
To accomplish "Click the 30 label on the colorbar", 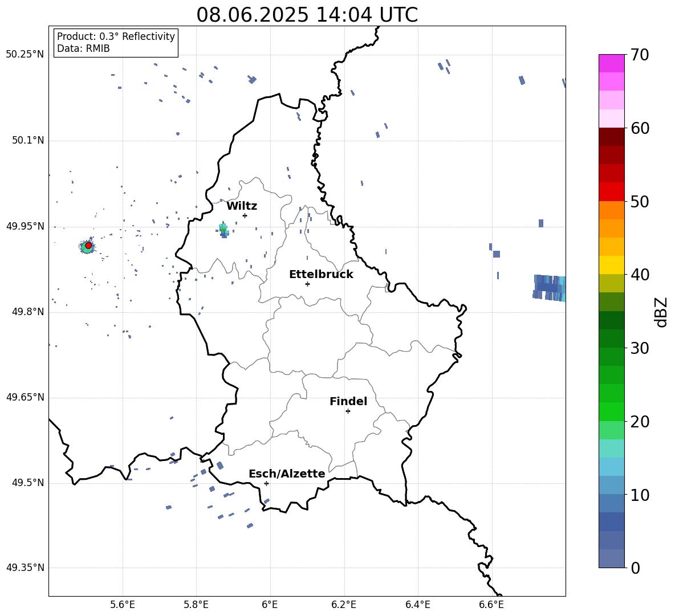I will pyautogui.click(x=640, y=348).
